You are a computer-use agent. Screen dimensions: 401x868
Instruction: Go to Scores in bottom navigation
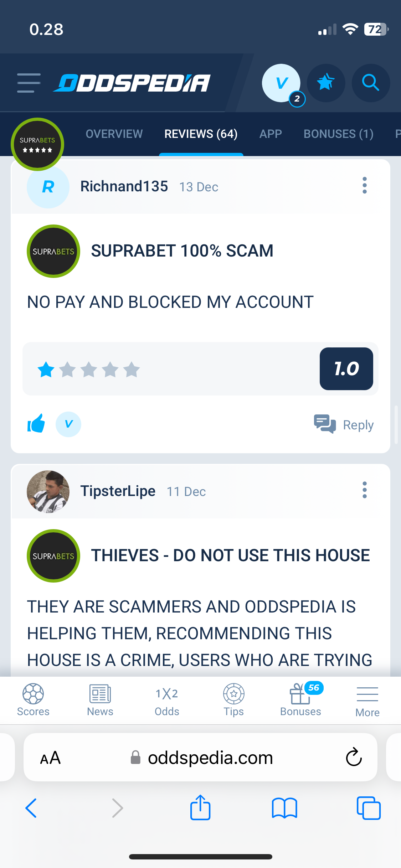pyautogui.click(x=33, y=700)
